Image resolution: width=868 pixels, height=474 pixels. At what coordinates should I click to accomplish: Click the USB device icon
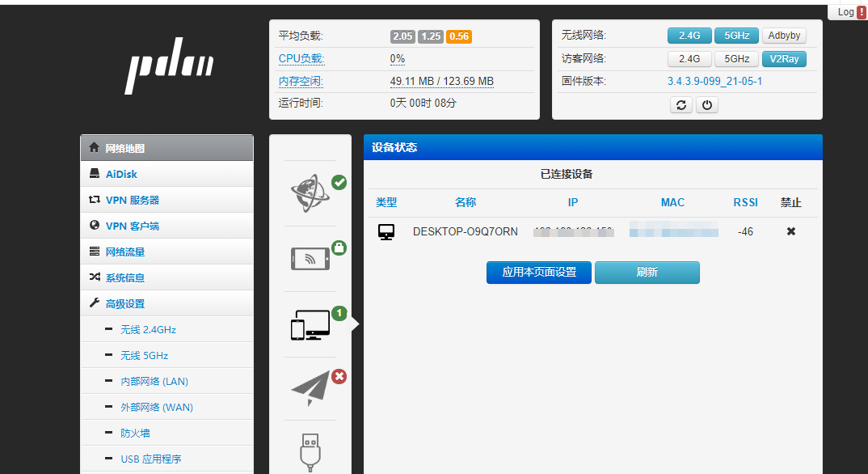pyautogui.click(x=310, y=451)
